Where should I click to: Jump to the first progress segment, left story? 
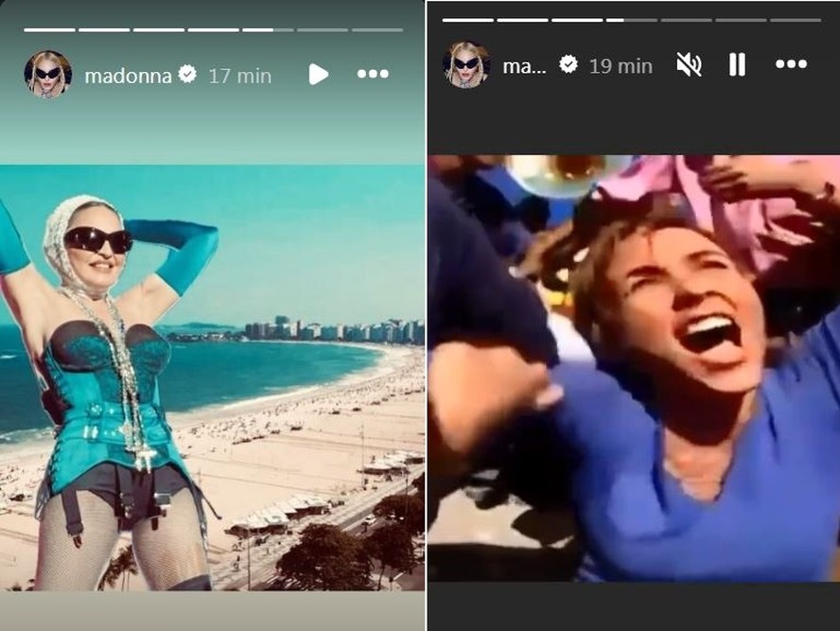coord(50,30)
